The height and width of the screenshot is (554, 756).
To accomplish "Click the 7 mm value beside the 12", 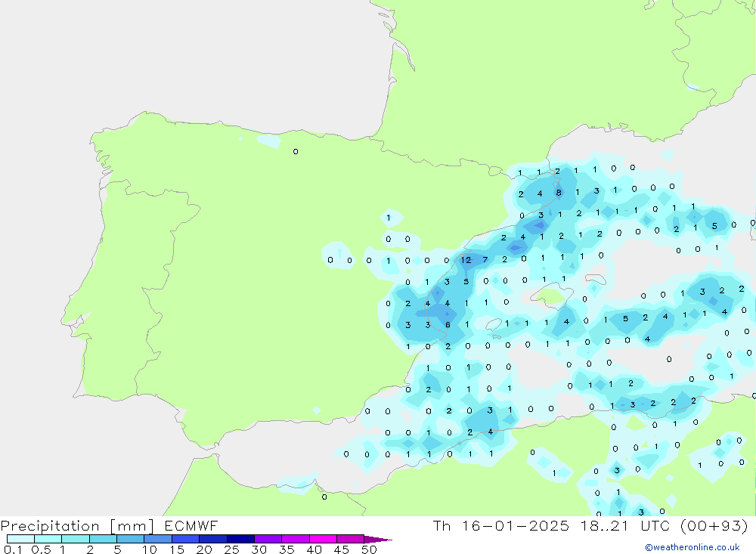I will [x=485, y=260].
